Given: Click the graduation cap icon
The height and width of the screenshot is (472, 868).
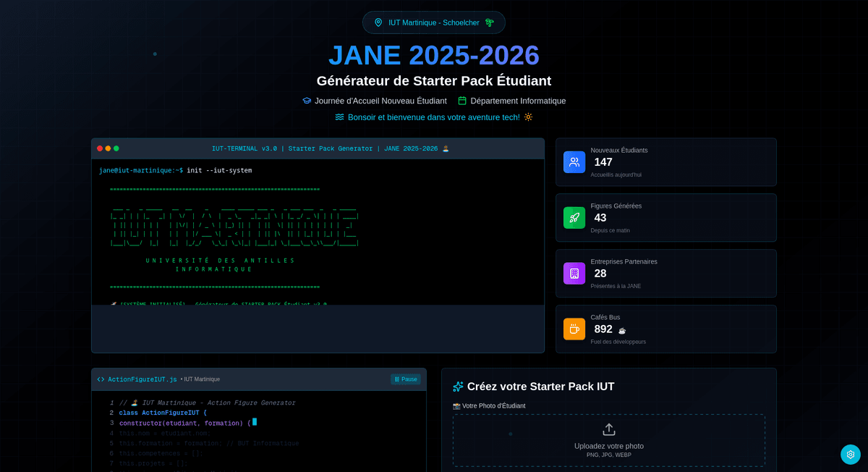Looking at the screenshot, I should pos(307,101).
